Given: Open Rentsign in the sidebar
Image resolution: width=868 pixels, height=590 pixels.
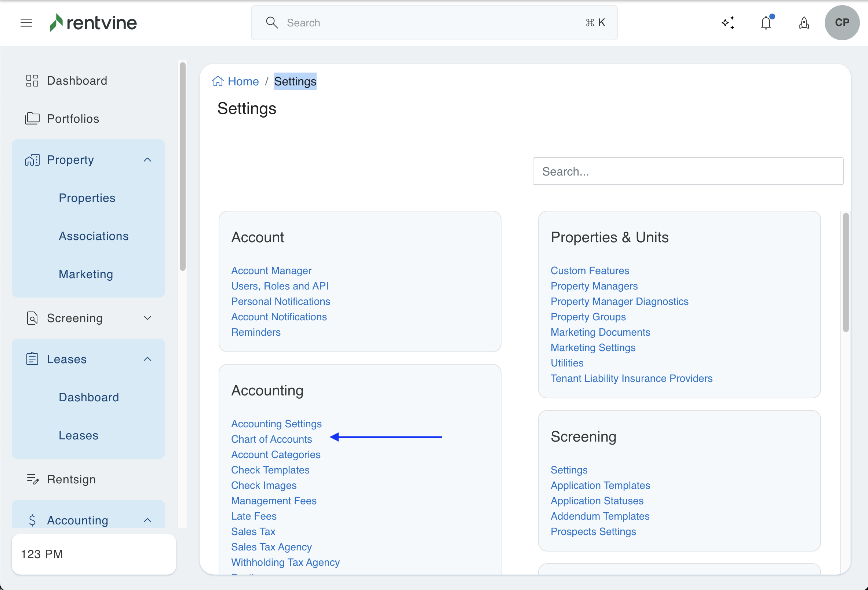Looking at the screenshot, I should click(x=71, y=479).
